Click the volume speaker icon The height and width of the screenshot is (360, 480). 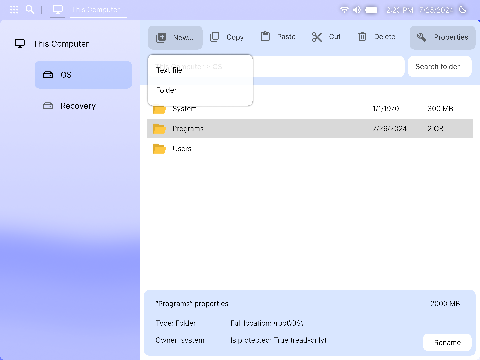[357, 10]
